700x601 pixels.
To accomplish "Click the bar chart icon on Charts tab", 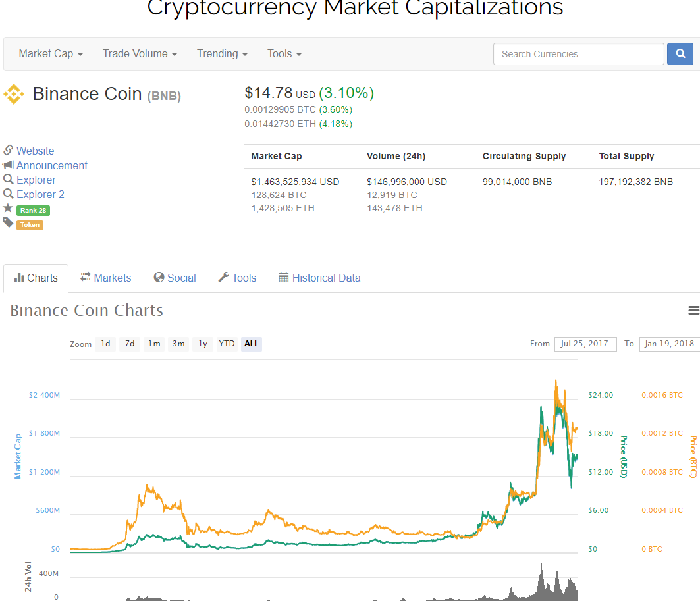I will tap(19, 278).
